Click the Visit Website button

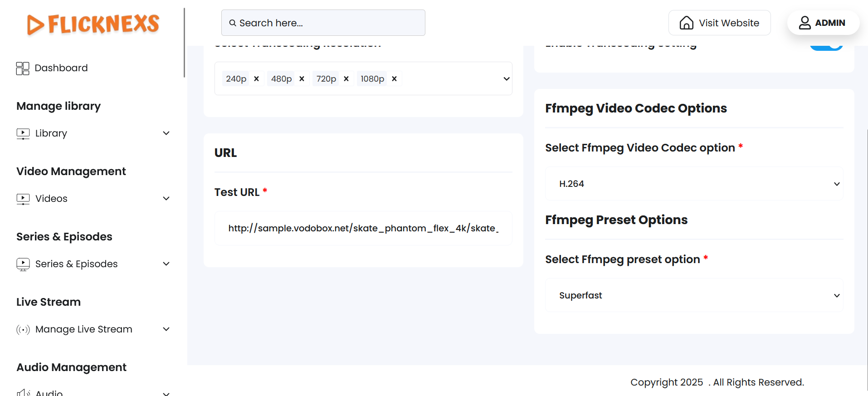coord(719,23)
